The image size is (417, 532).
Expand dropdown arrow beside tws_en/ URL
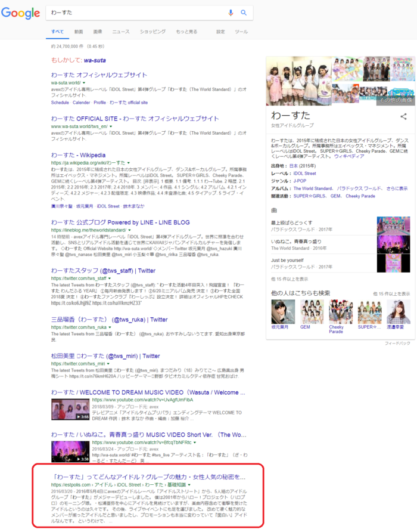coord(111,126)
